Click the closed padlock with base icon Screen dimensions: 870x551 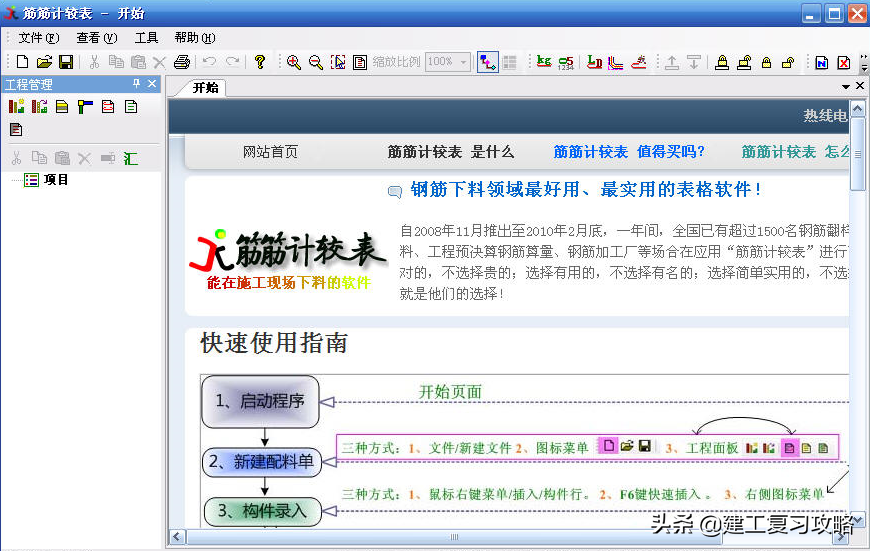pos(722,62)
